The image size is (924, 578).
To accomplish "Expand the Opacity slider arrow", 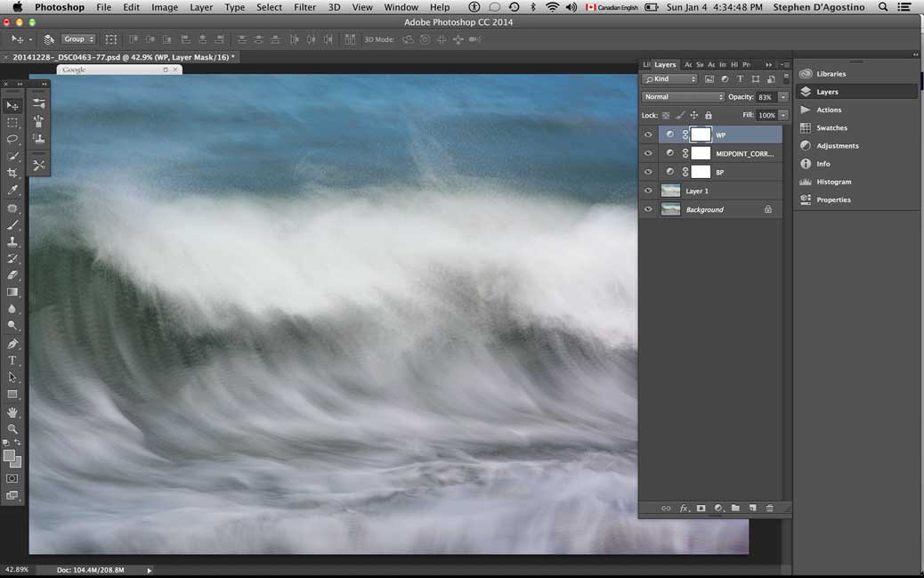I will [783, 97].
